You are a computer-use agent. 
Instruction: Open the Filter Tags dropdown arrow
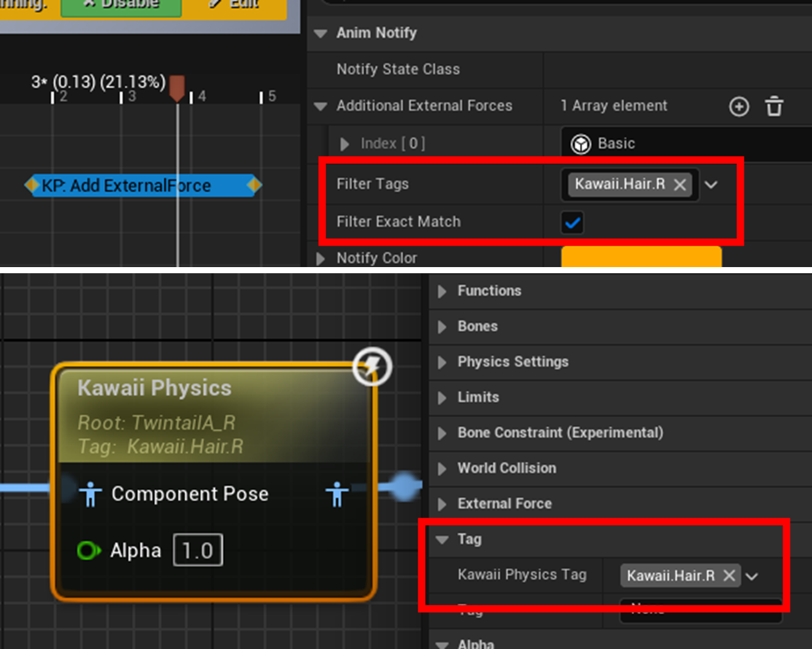(711, 184)
